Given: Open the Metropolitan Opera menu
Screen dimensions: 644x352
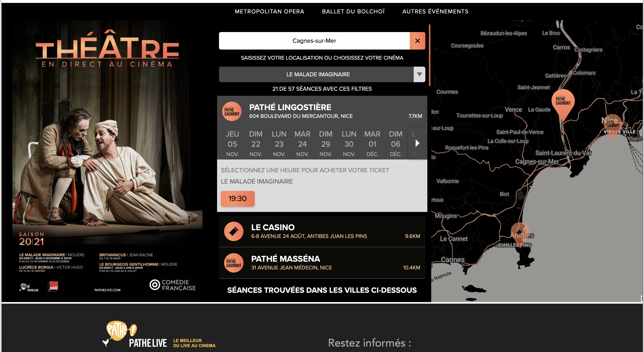Looking at the screenshot, I should [269, 11].
